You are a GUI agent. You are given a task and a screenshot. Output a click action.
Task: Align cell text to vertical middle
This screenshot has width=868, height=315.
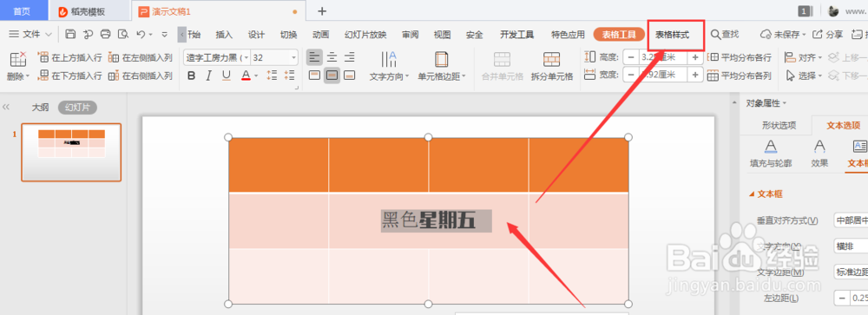coord(332,75)
